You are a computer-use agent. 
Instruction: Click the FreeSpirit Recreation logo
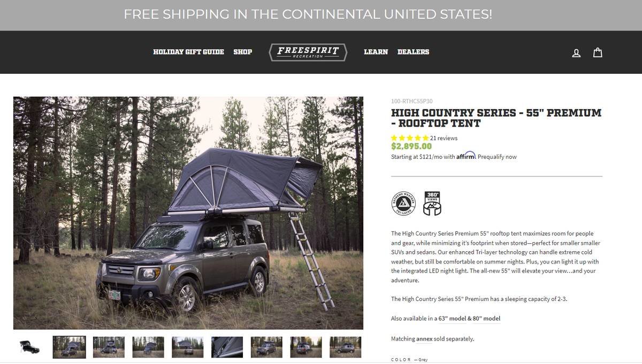pos(308,52)
